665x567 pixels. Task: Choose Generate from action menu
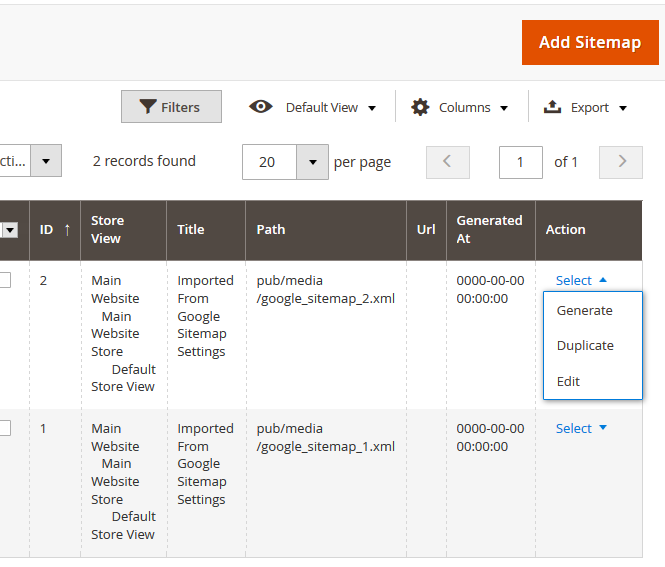click(584, 310)
